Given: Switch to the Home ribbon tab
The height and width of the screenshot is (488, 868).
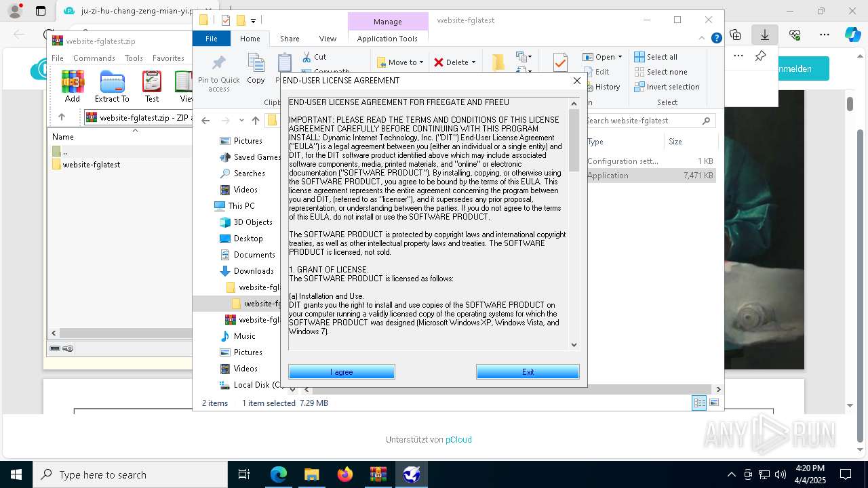Looking at the screenshot, I should 250,39.
